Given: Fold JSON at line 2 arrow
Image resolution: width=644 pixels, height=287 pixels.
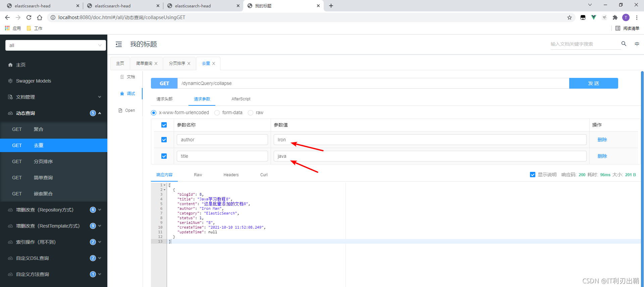Looking at the screenshot, I should pos(165,190).
